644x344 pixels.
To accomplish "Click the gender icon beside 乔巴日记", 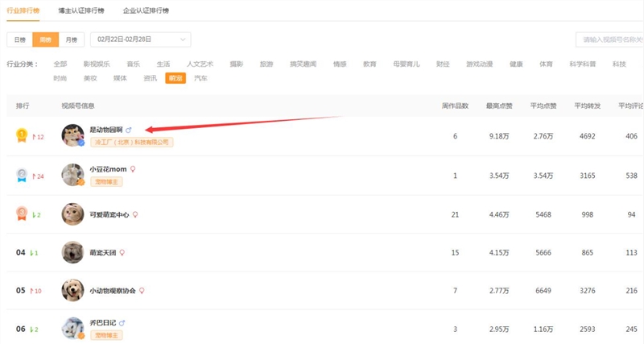I will tap(122, 323).
